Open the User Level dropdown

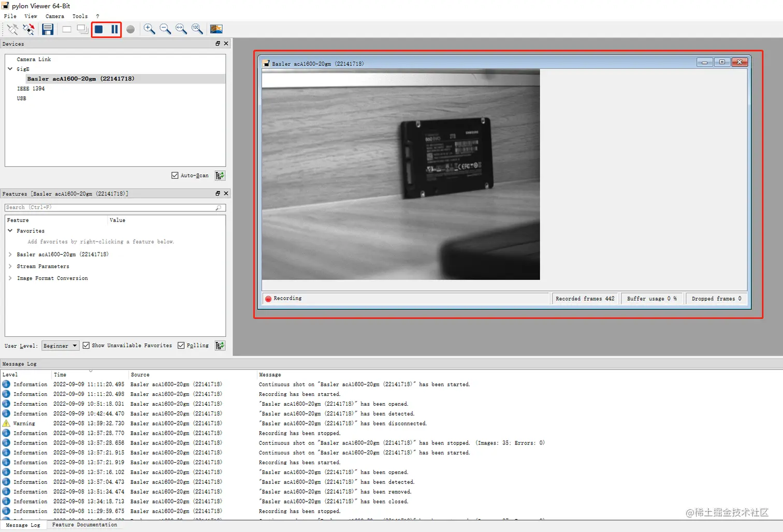[x=60, y=346]
